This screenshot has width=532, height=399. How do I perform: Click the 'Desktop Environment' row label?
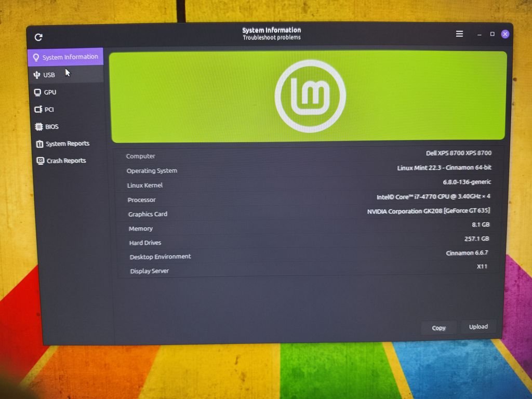(160, 257)
